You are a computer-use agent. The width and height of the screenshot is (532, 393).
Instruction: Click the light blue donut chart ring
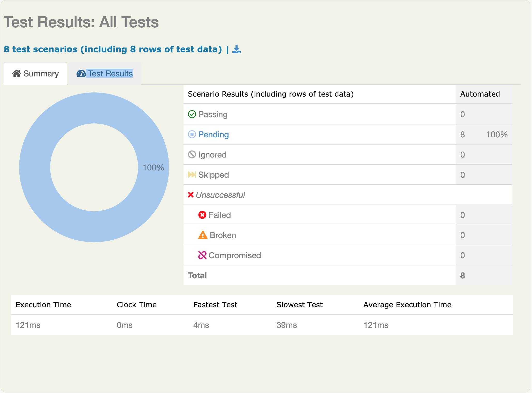(x=35, y=167)
